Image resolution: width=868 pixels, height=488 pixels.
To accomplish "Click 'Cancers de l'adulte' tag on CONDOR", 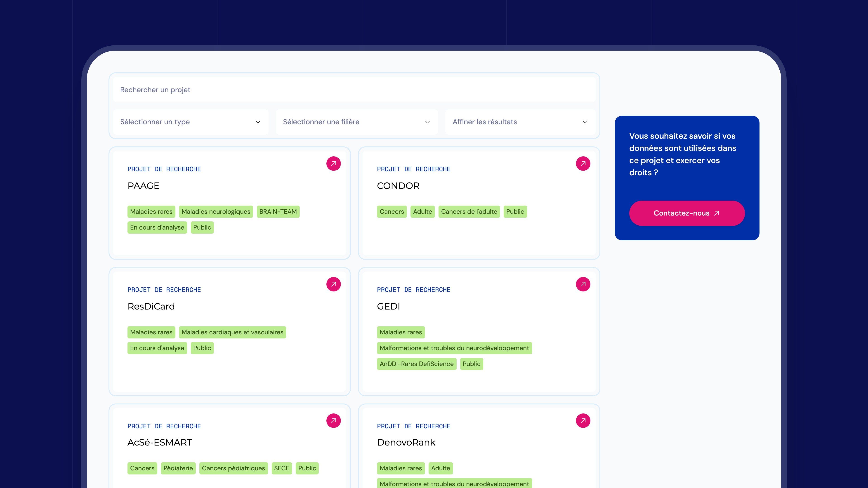I will coord(469,211).
